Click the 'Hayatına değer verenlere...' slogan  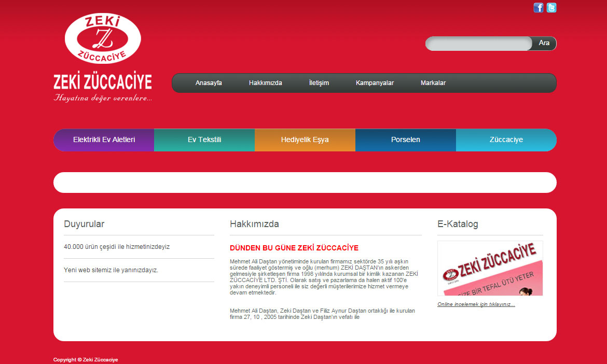(x=103, y=98)
